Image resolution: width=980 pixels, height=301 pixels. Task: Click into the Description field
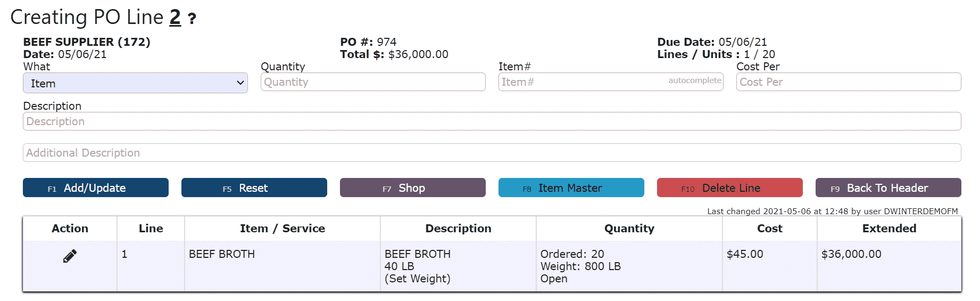(492, 121)
